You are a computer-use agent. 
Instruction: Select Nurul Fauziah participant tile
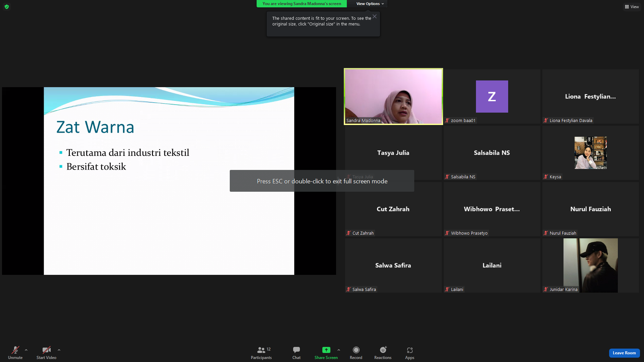[590, 209]
